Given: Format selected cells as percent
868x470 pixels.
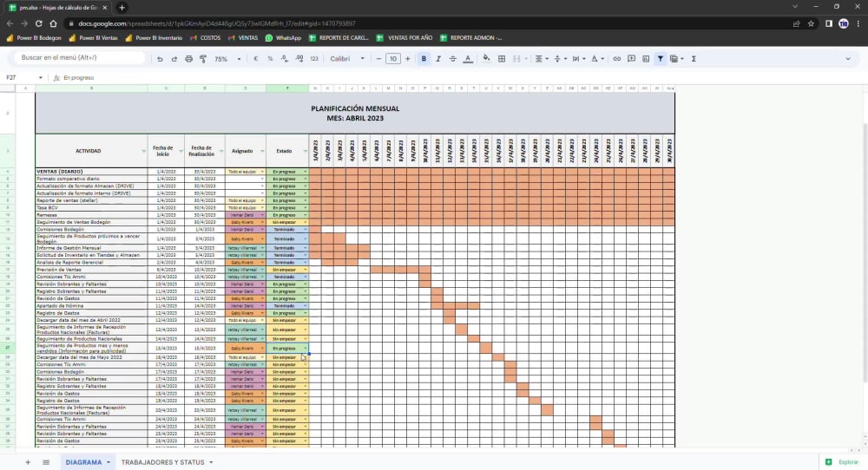Looking at the screenshot, I should [x=270, y=59].
